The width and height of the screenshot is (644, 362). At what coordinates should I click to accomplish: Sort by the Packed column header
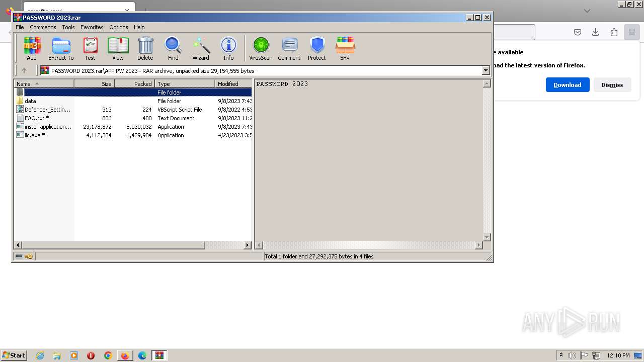click(x=134, y=84)
